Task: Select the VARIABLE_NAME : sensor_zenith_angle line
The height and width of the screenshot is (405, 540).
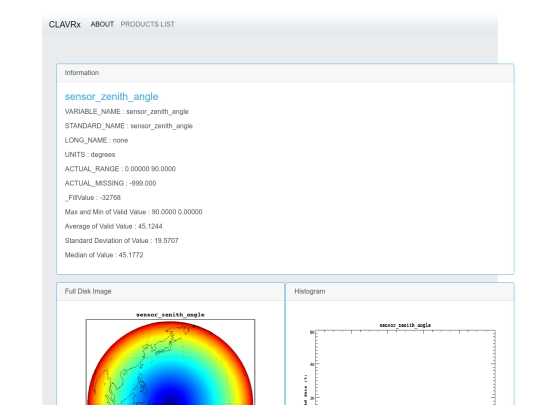Action: [x=127, y=112]
